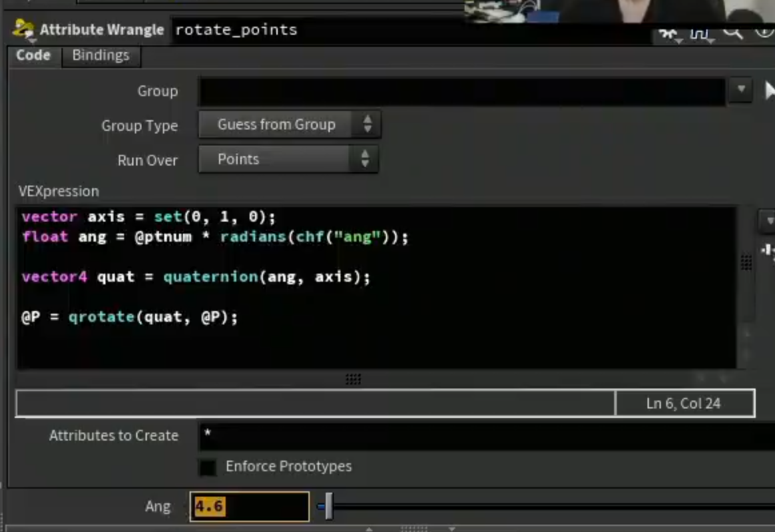This screenshot has height=532, width=775.
Task: Switch to the Bindings tab
Action: 101,55
